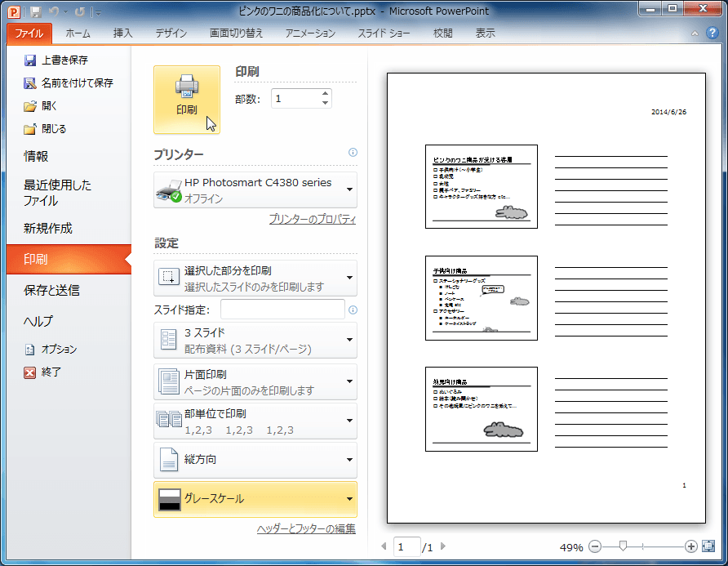Click the 49% zoom level text

(x=571, y=547)
